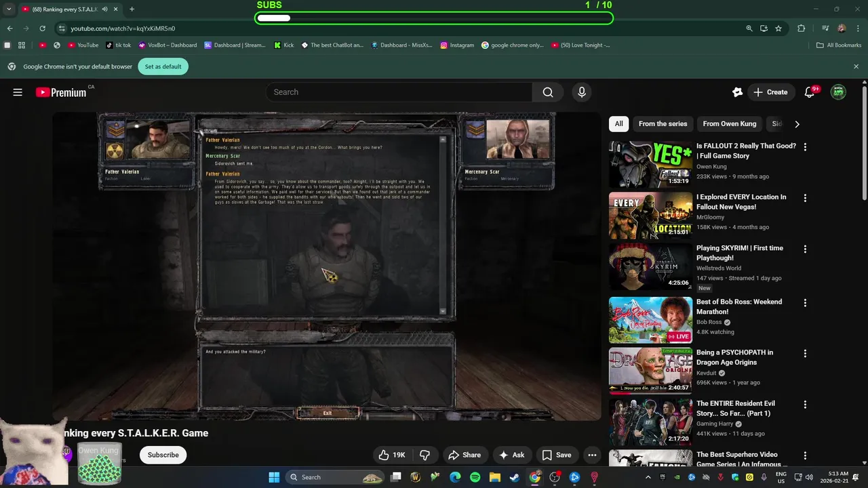
Task: Open the YouTube bookmark
Action: (83, 45)
